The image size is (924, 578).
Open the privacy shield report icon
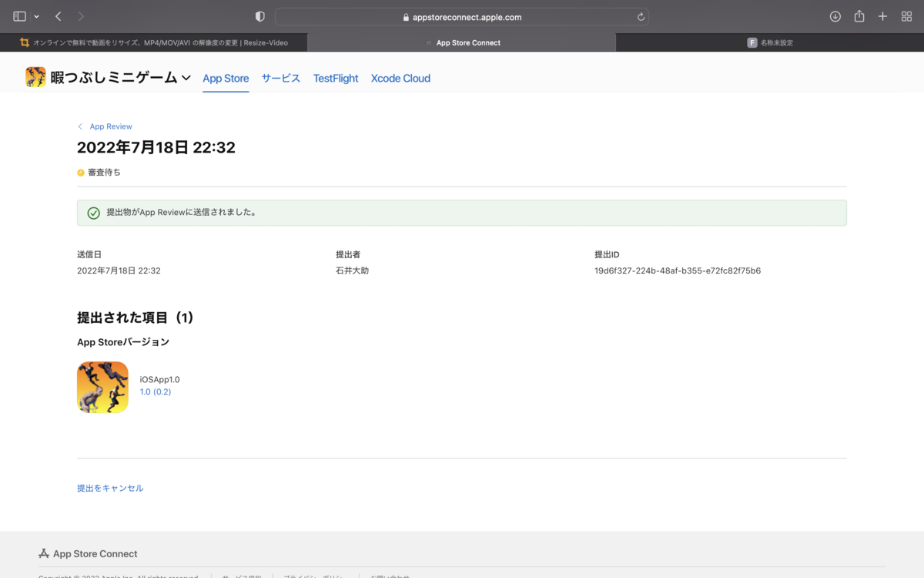[x=260, y=16]
